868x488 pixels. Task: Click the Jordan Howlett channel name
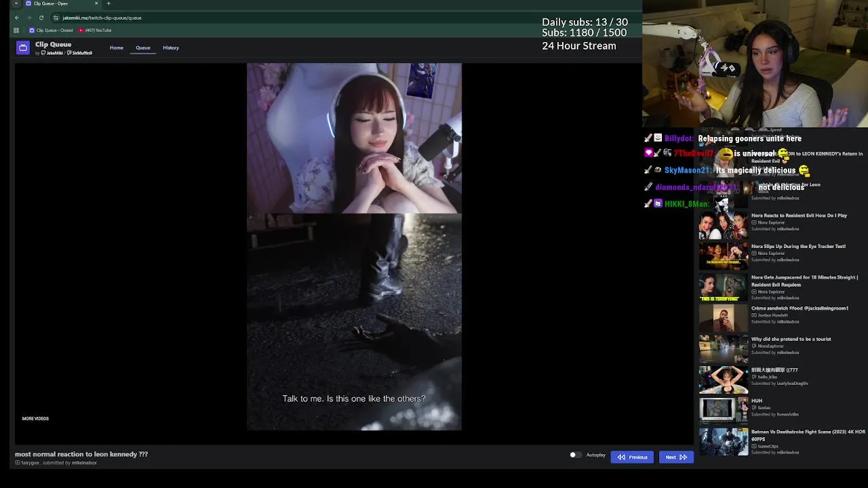pyautogui.click(x=772, y=315)
